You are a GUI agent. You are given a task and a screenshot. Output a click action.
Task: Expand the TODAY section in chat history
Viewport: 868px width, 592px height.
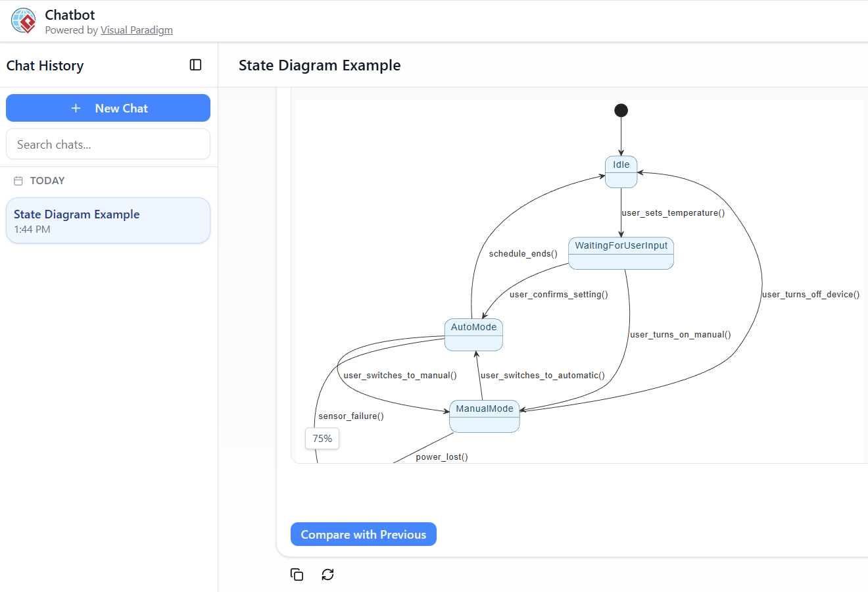(x=46, y=180)
